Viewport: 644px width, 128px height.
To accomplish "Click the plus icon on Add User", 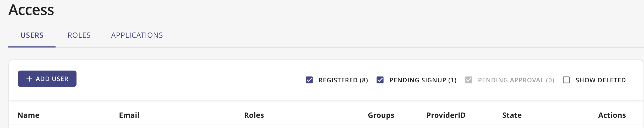I will (29, 79).
